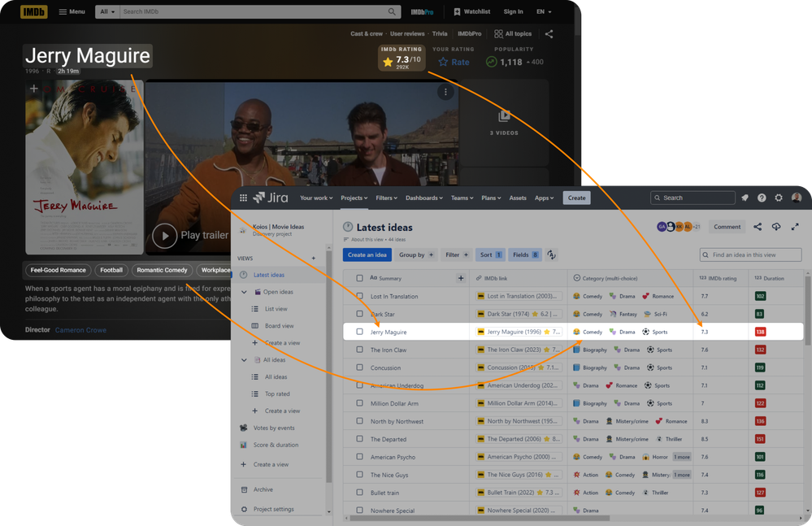The height and width of the screenshot is (526, 812).
Task: Click the auto-refresh icon beside Fields
Action: tap(552, 254)
